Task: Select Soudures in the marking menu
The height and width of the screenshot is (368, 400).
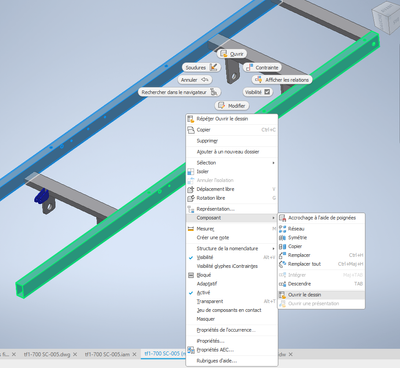Action: [x=201, y=67]
